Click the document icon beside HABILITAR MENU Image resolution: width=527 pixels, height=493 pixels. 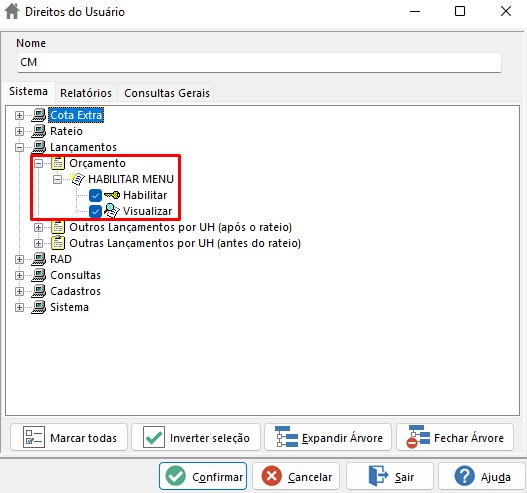coord(77,179)
